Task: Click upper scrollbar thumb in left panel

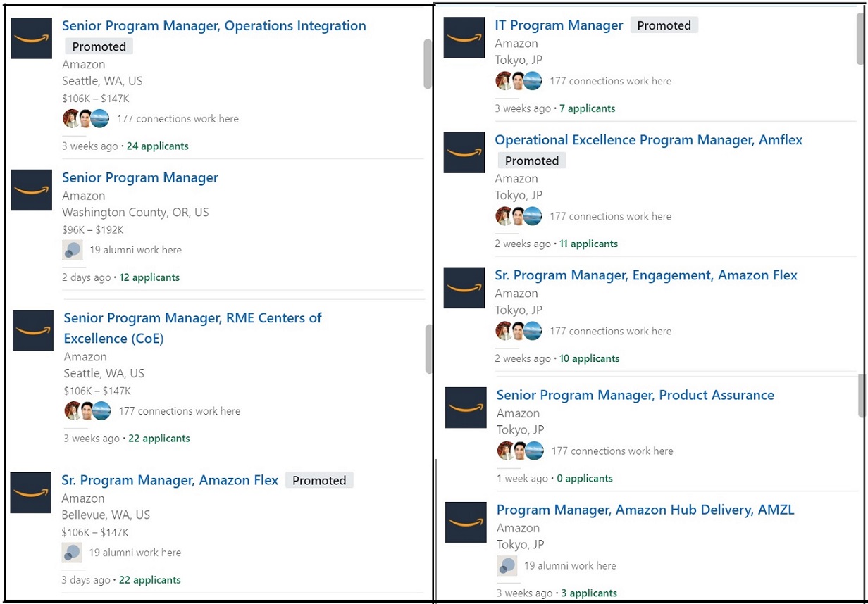Action: (x=428, y=63)
